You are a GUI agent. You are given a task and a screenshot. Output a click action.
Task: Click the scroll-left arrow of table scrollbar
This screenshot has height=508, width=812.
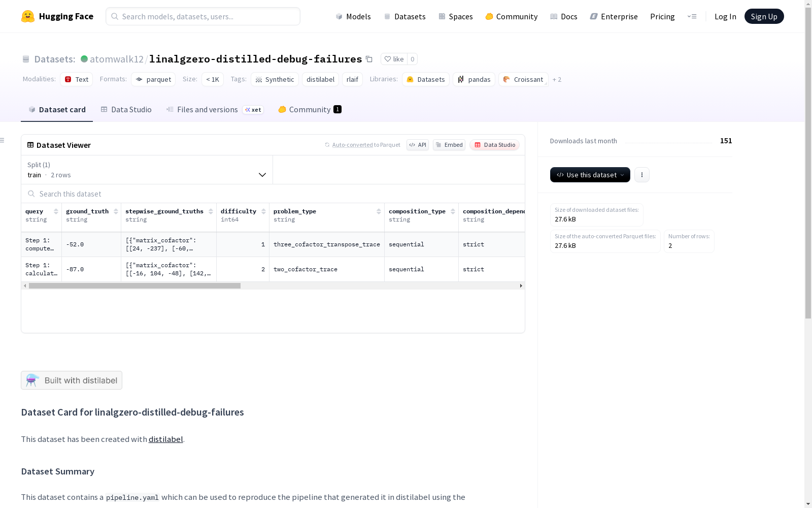click(25, 285)
